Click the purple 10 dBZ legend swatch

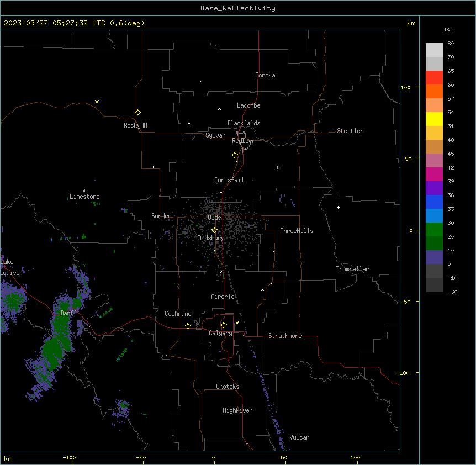pos(434,257)
